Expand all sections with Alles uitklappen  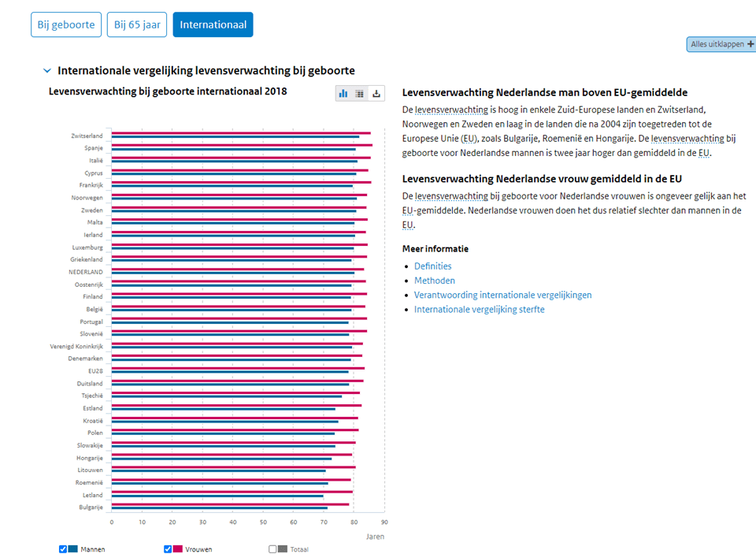(x=717, y=44)
